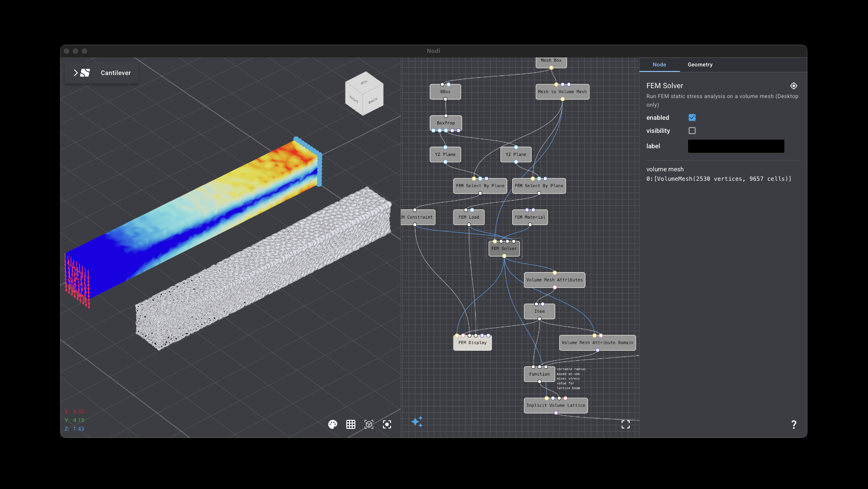Enable the visibility checkbox for FEM Solver
The image size is (868, 489).
coord(692,131)
